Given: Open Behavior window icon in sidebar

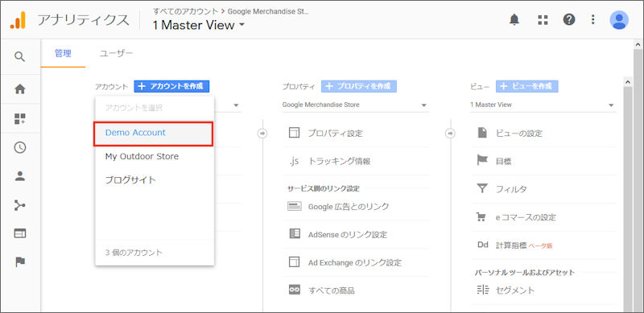Looking at the screenshot, I should 19,233.
